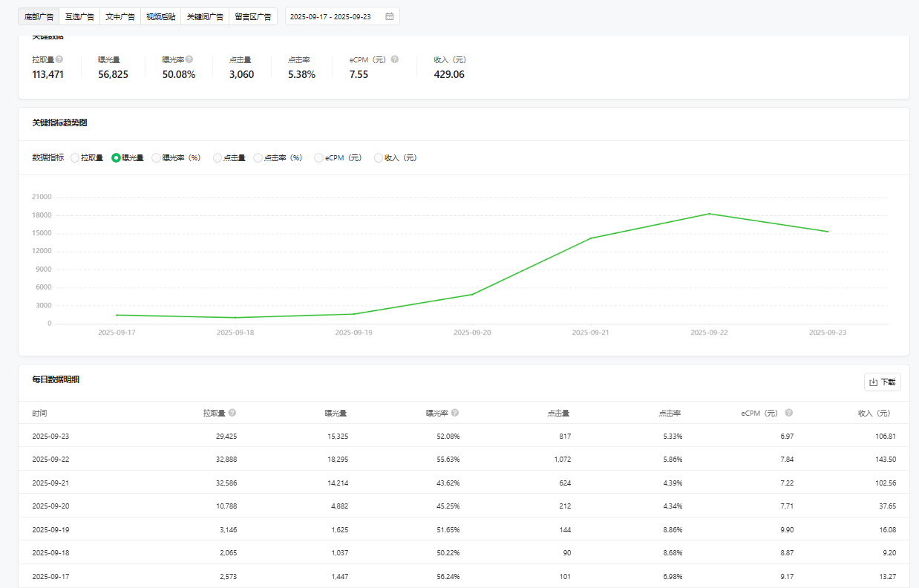
Task: Click the 收入（元） table column header
Action: pos(873,413)
